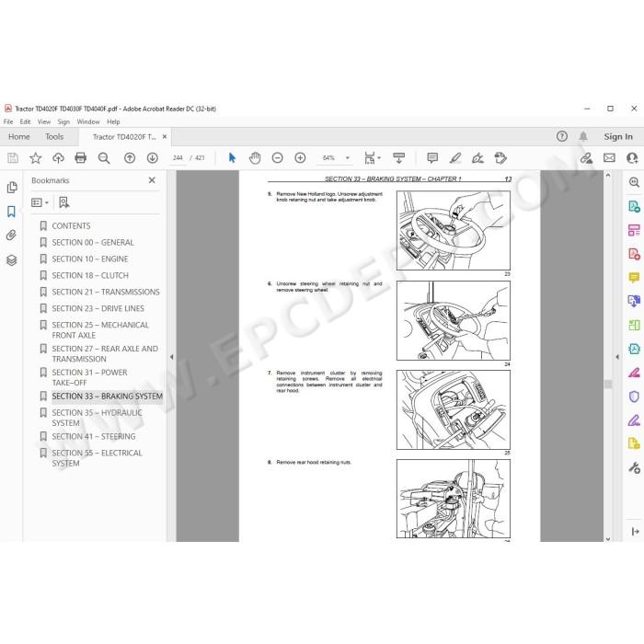Open the Window menu

point(88,122)
